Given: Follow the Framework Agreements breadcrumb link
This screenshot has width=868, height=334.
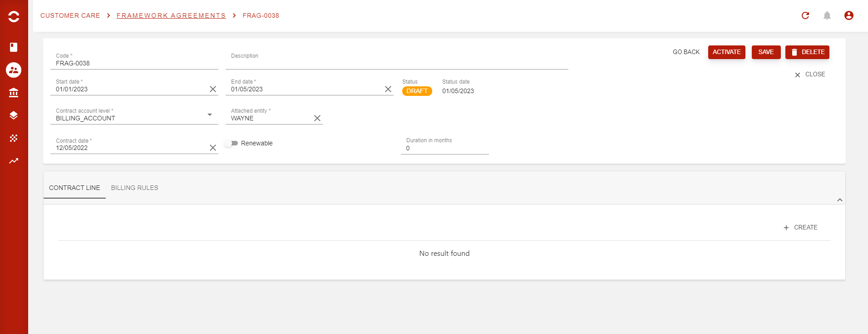Looking at the screenshot, I should pyautogui.click(x=171, y=15).
